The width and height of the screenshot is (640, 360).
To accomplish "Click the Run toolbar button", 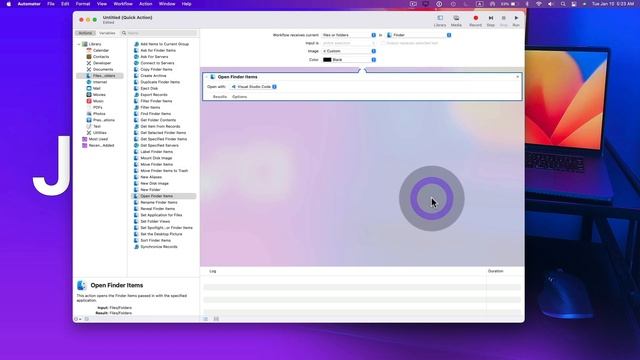I will pos(516,21).
